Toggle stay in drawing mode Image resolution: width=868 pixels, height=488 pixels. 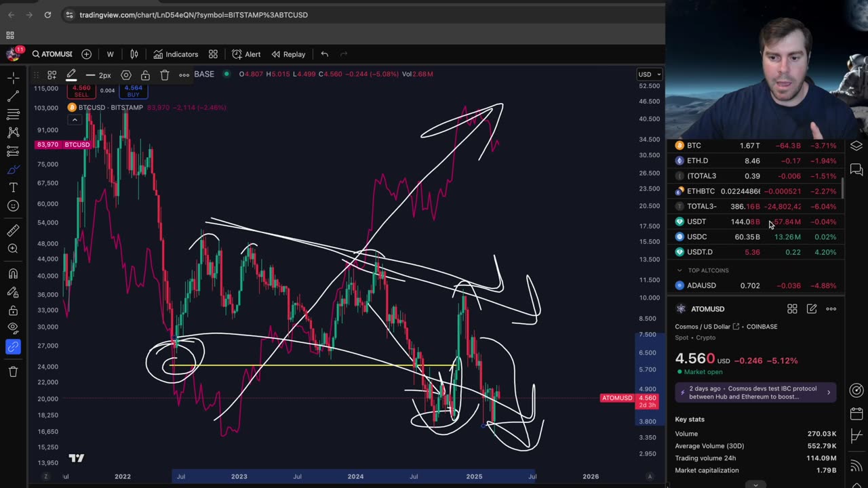(x=13, y=292)
